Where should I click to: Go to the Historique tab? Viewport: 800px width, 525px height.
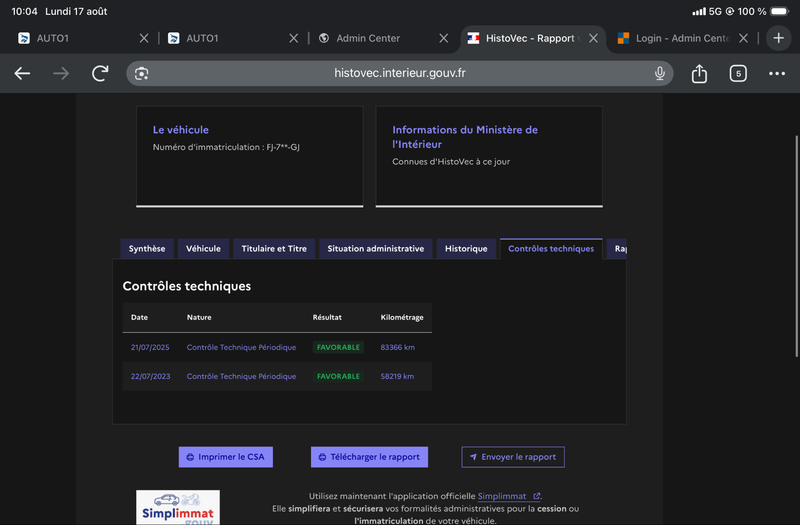(466, 249)
